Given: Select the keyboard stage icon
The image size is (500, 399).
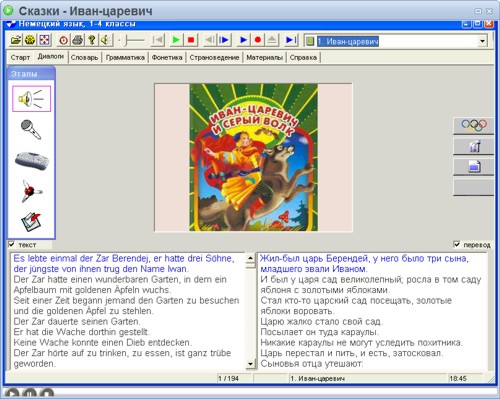Looking at the screenshot, I should pyautogui.click(x=32, y=160).
